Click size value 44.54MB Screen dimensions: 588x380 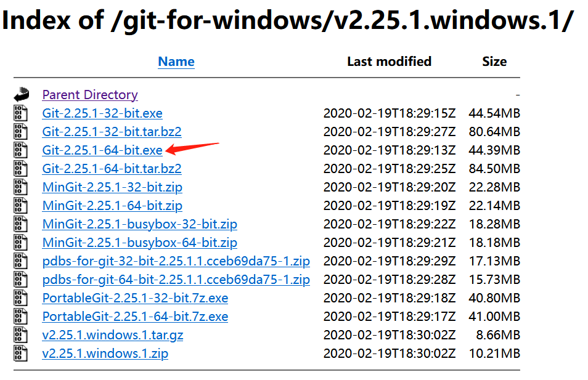[494, 113]
